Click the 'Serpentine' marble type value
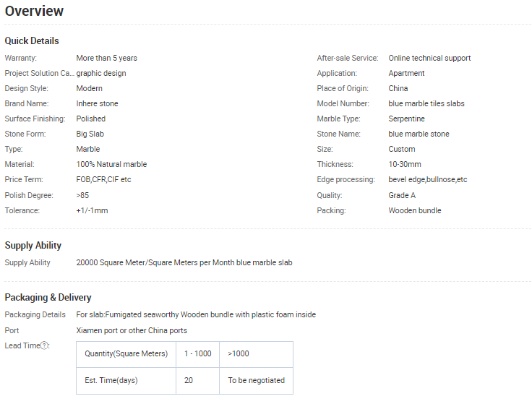 point(406,119)
